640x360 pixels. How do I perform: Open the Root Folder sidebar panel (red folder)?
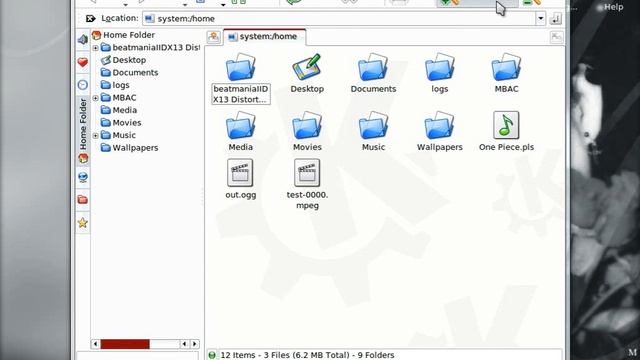pyautogui.click(x=83, y=200)
